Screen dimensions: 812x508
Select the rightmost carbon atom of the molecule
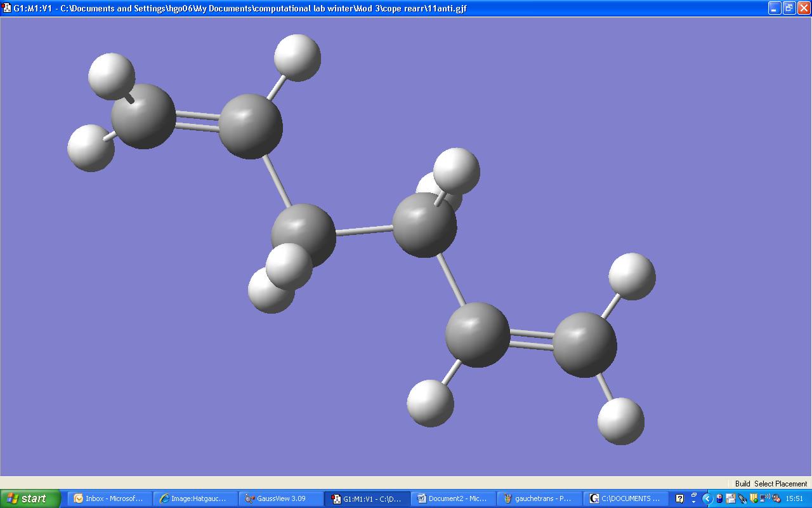point(584,345)
